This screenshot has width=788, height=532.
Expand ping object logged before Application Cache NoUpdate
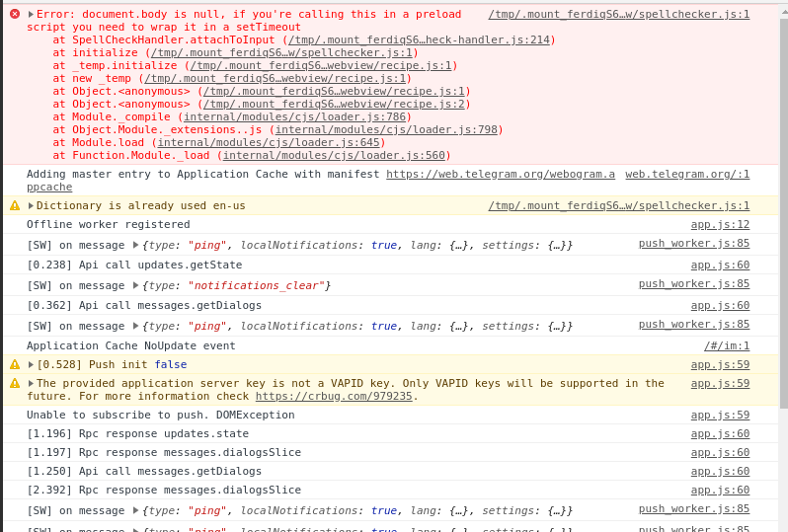click(x=135, y=326)
